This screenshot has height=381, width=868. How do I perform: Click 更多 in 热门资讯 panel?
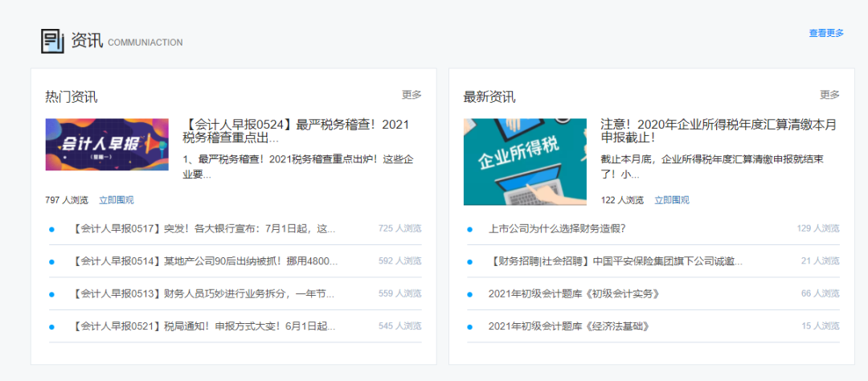click(x=411, y=95)
